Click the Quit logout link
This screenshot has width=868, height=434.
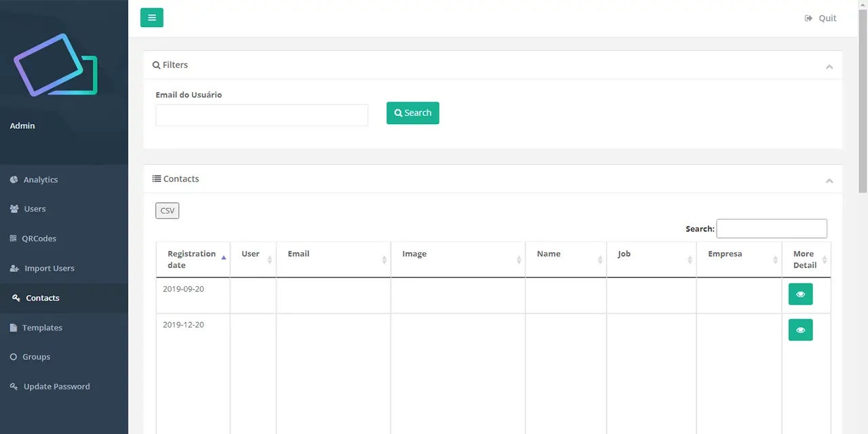(x=821, y=18)
